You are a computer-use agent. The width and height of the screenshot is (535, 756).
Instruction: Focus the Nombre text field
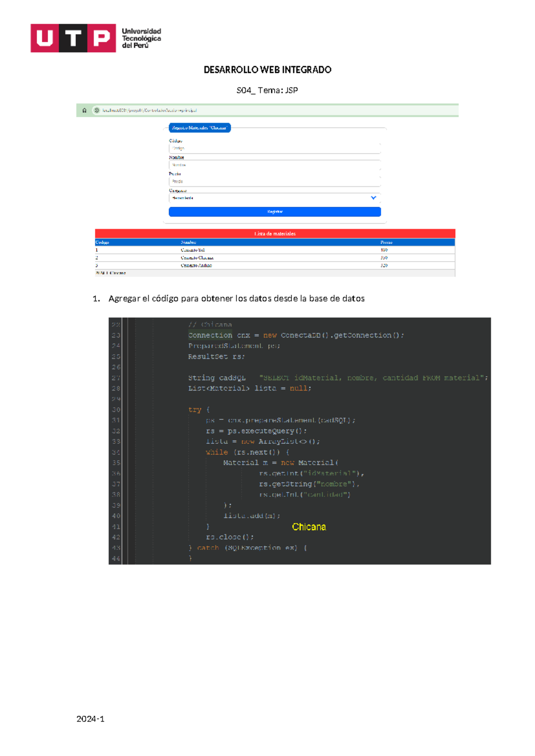[x=274, y=165]
